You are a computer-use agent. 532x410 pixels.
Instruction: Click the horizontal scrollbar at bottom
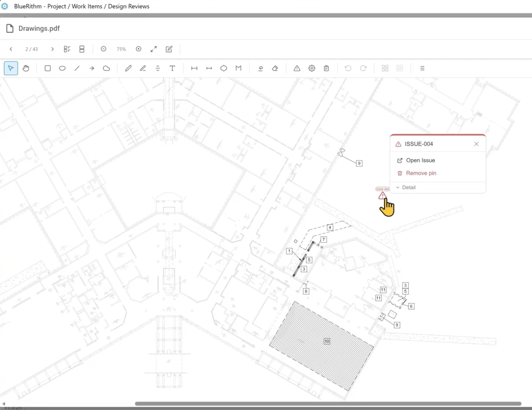328,404
